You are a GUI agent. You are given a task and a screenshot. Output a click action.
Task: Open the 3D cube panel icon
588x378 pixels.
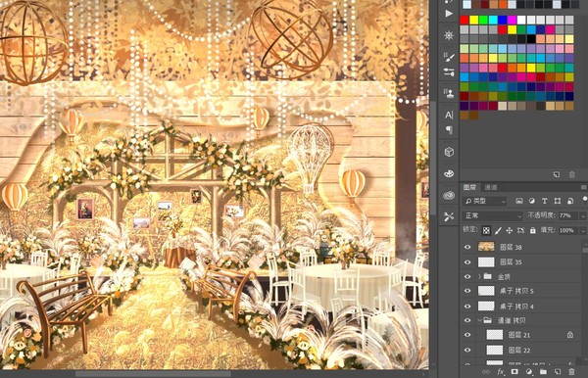click(449, 152)
